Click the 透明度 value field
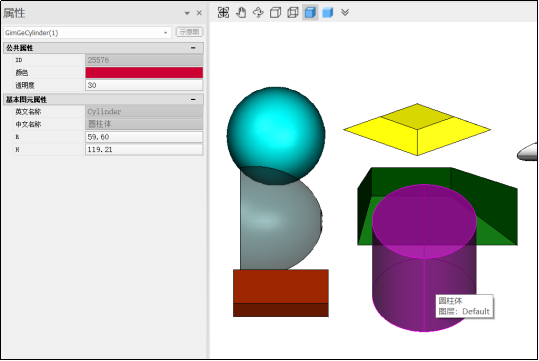539x361 pixels. (144, 85)
